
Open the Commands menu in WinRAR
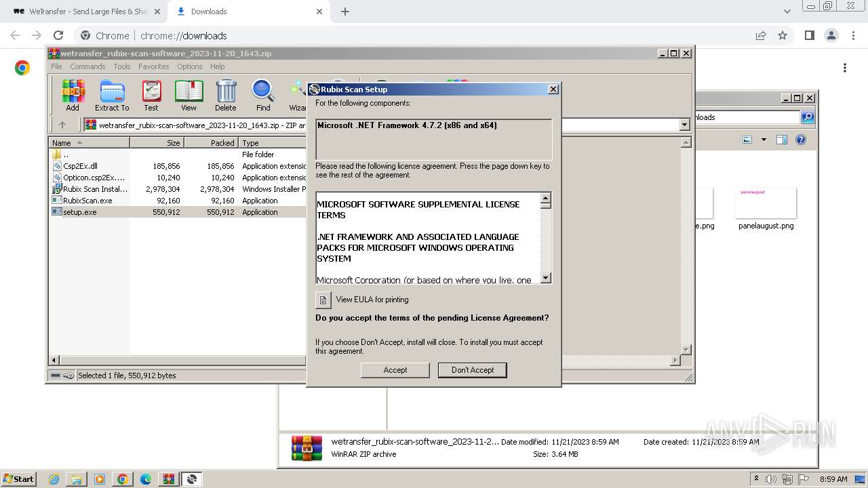87,66
